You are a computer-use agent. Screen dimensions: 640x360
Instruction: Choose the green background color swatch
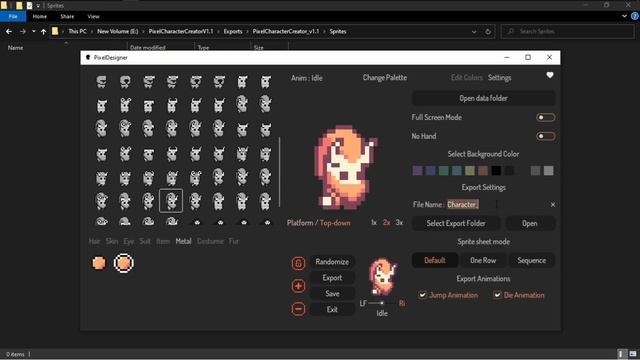[444, 170]
